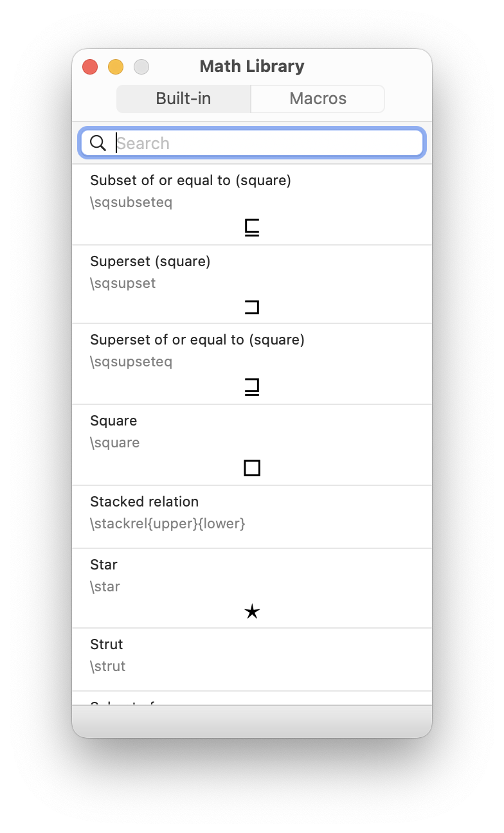
Task: Switch to the Macros tab
Action: click(318, 98)
